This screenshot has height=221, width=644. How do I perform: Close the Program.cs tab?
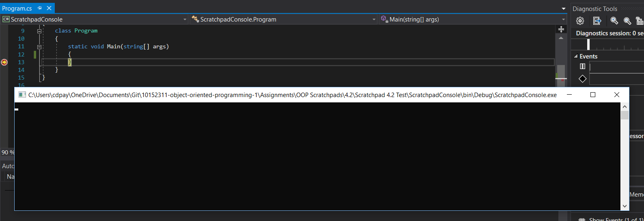[x=49, y=8]
